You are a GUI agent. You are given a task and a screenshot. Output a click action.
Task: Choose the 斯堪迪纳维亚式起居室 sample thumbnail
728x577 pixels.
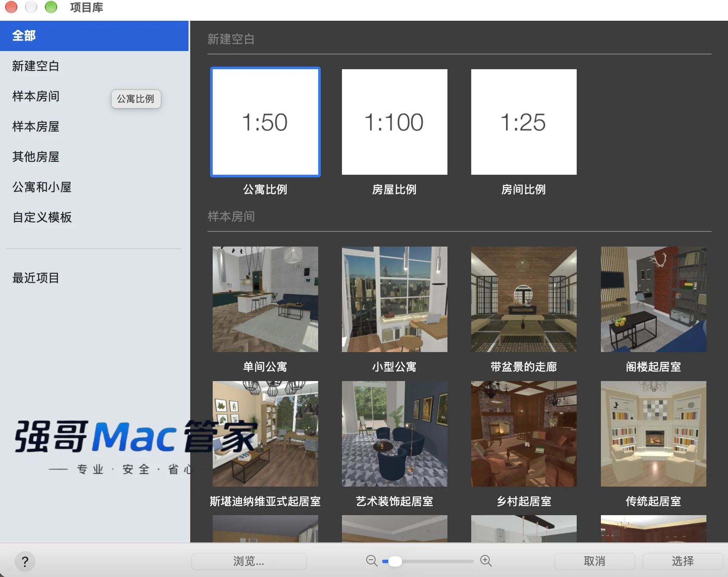(x=265, y=434)
